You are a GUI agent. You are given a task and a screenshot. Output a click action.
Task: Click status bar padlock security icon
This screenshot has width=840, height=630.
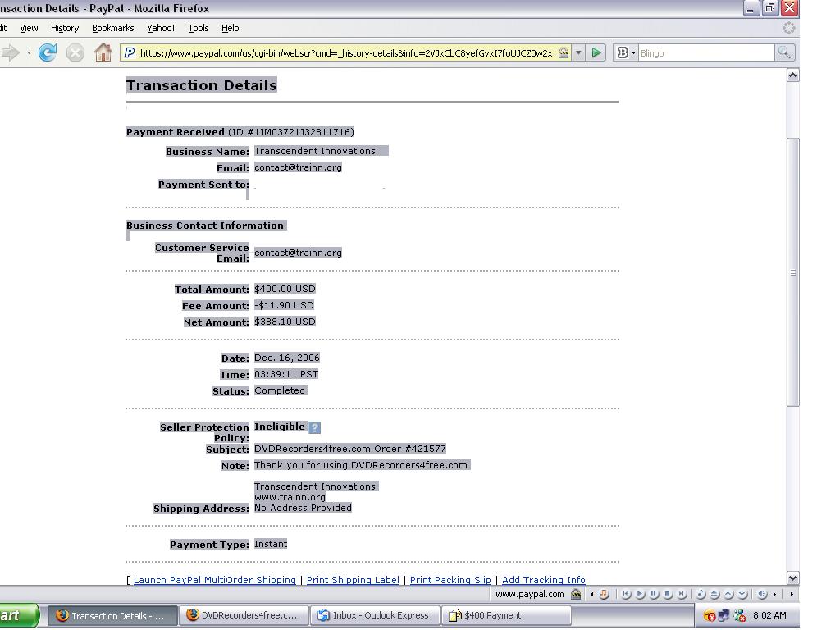pyautogui.click(x=576, y=594)
